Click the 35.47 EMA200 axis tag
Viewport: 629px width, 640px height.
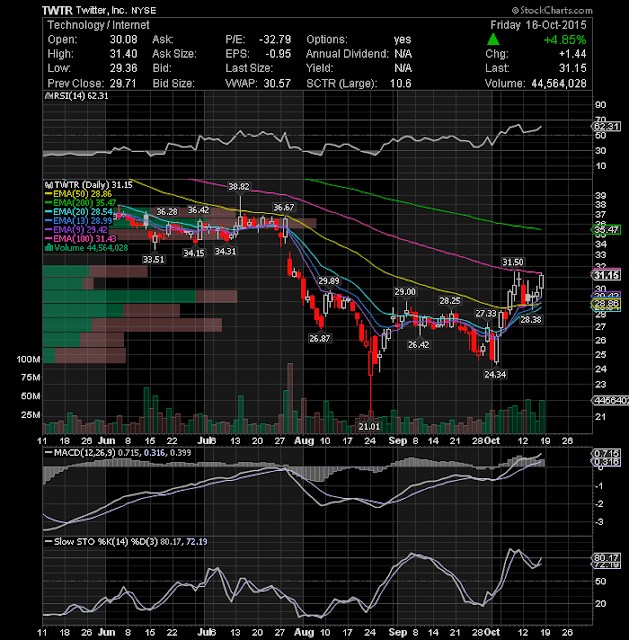607,230
